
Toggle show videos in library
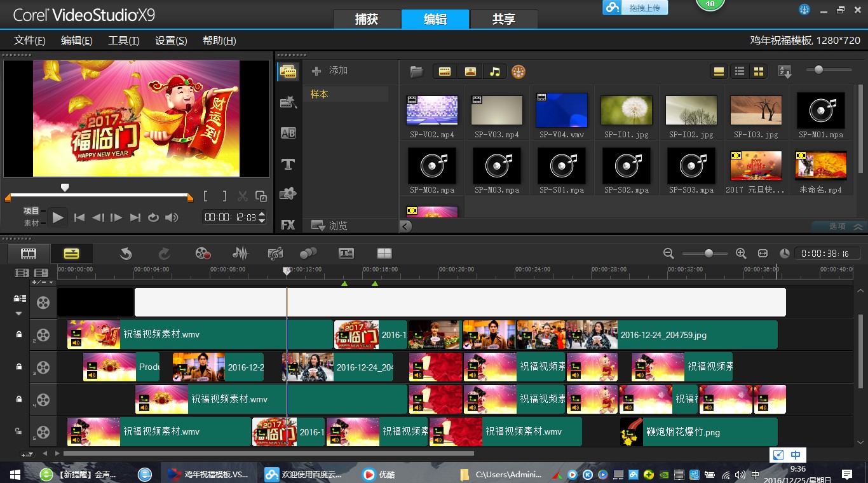coord(445,72)
